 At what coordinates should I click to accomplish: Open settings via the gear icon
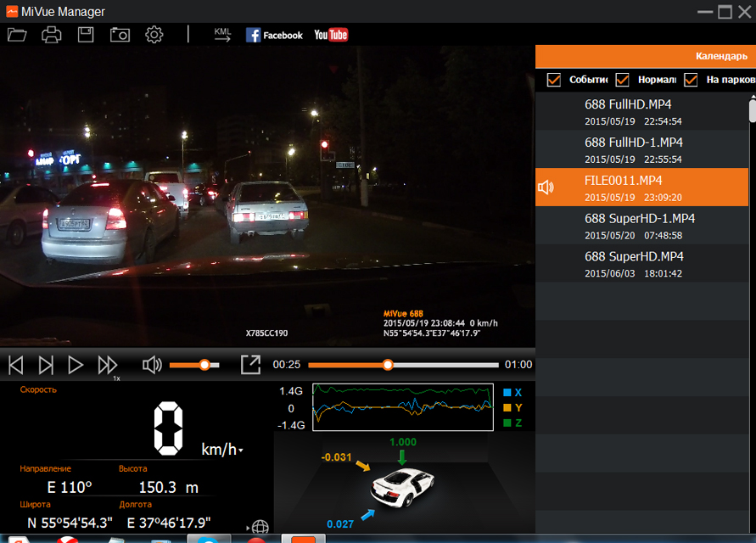[x=154, y=35]
